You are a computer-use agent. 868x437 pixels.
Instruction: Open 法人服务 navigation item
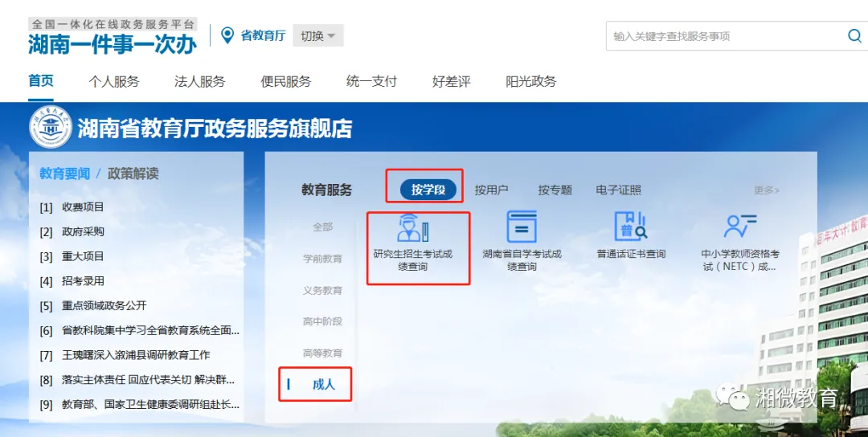tap(200, 82)
